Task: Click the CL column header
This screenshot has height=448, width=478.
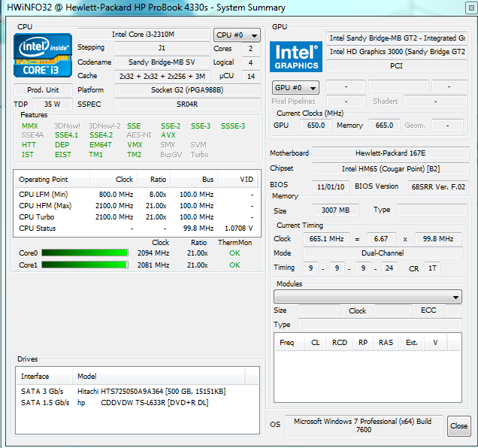Action: tap(315, 343)
